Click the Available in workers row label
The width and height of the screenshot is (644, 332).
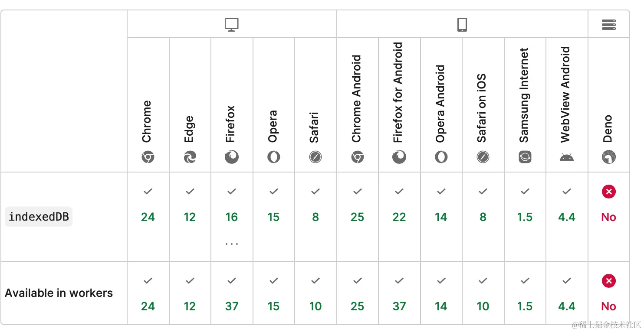tap(59, 293)
